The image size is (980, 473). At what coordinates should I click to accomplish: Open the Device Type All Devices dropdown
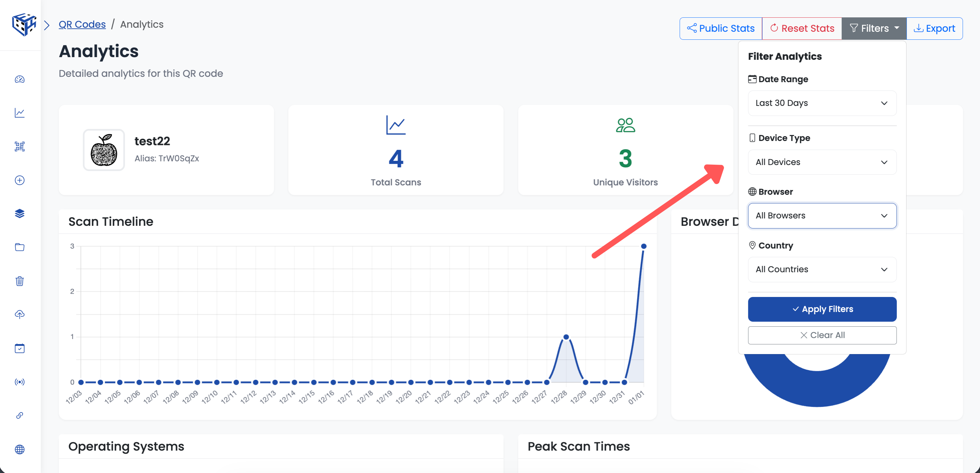tap(822, 162)
